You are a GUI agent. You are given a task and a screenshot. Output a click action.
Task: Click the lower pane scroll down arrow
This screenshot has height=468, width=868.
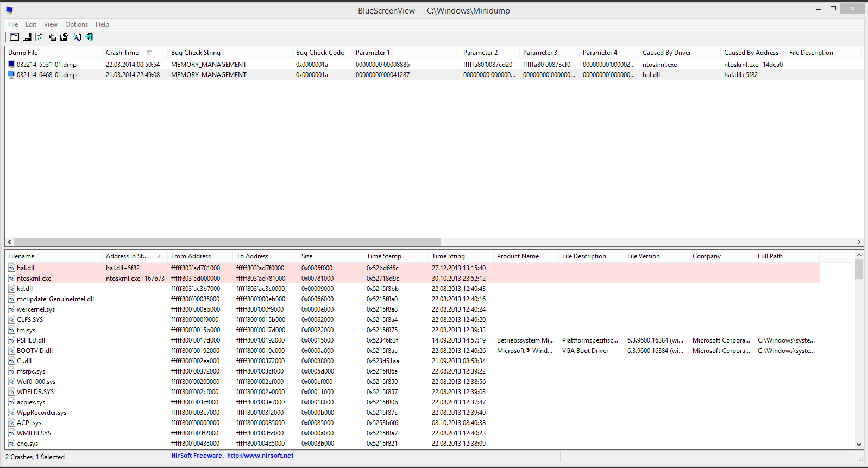pos(859,444)
